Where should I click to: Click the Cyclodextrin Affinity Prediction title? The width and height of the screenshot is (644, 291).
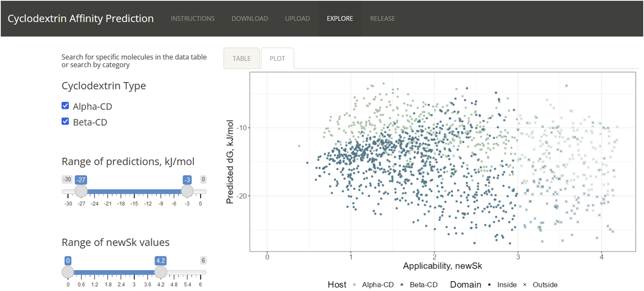coord(81,19)
